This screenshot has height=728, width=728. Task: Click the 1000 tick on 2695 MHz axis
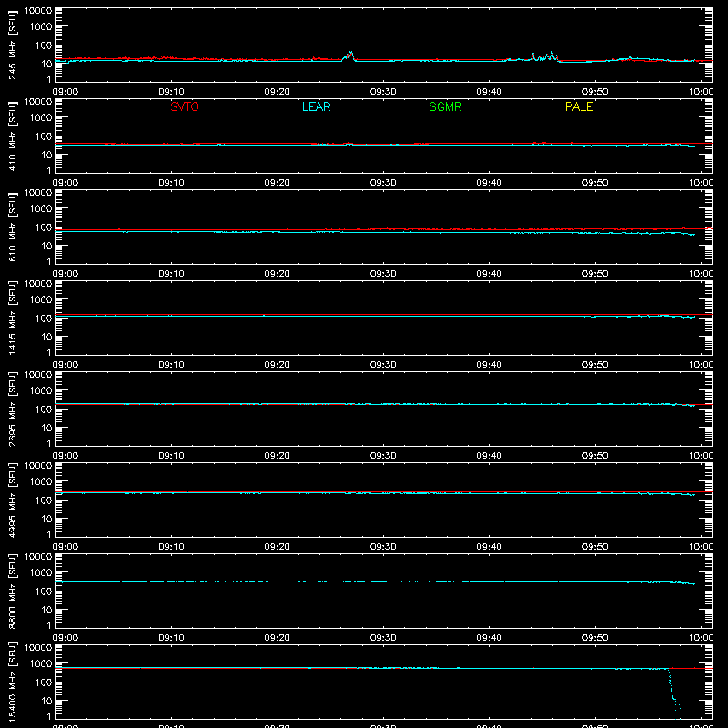point(41,391)
